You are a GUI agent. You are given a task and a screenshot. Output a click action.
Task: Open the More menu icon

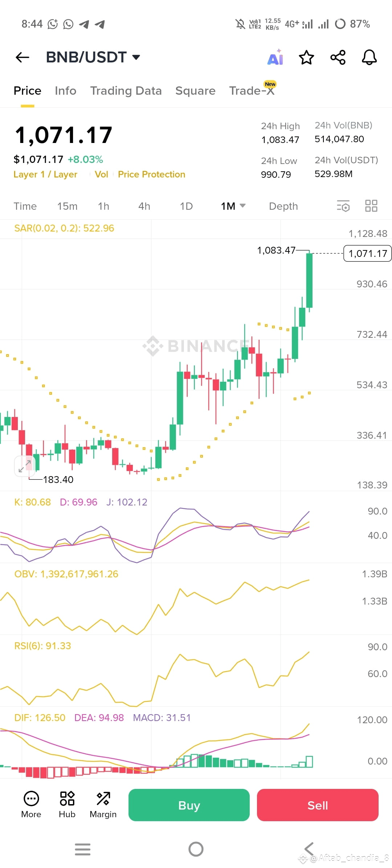click(x=31, y=804)
